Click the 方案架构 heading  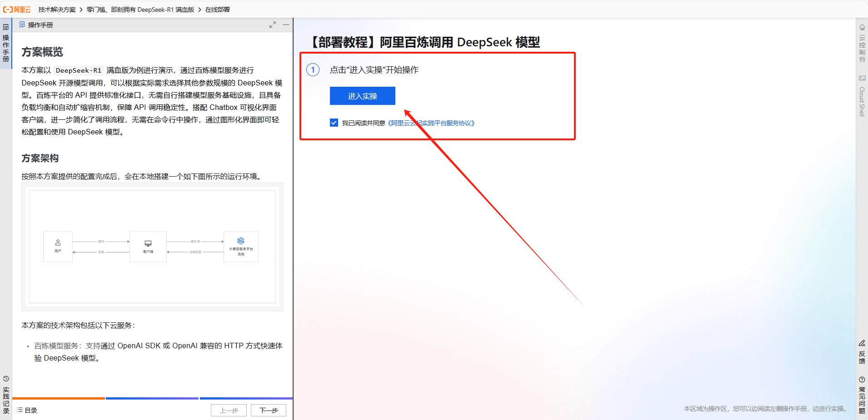tap(40, 158)
